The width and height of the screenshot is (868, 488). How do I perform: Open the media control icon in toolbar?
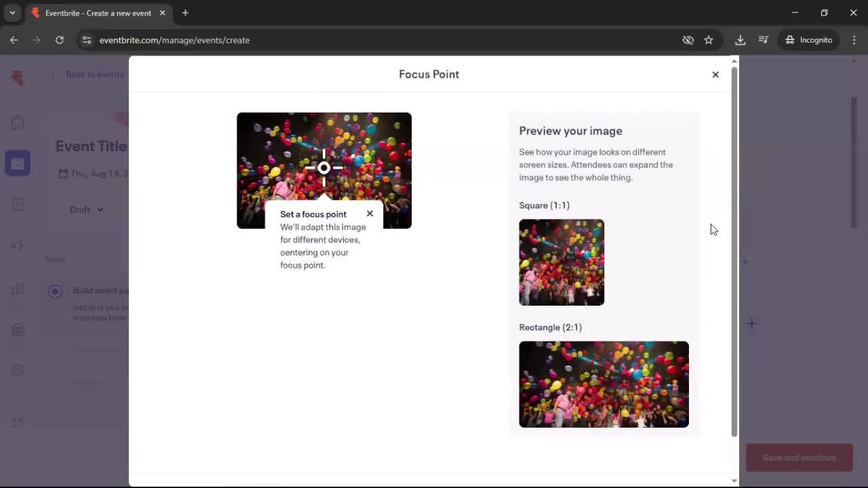pos(764,40)
